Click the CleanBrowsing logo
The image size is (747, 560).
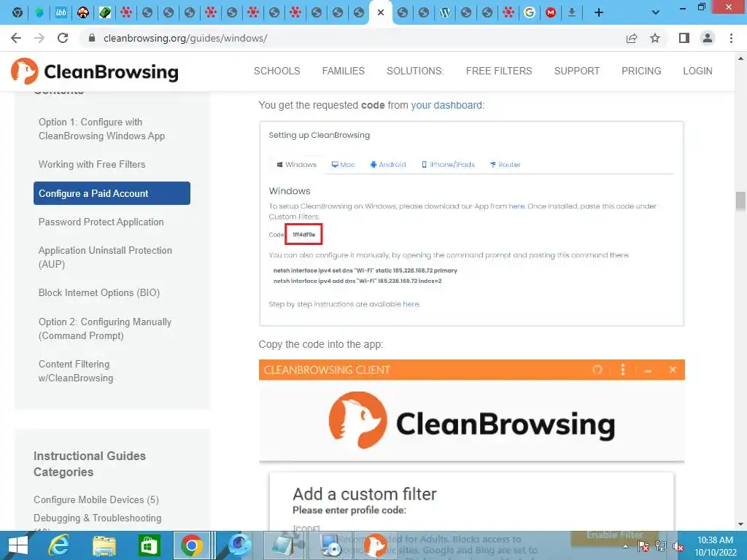pyautogui.click(x=95, y=71)
